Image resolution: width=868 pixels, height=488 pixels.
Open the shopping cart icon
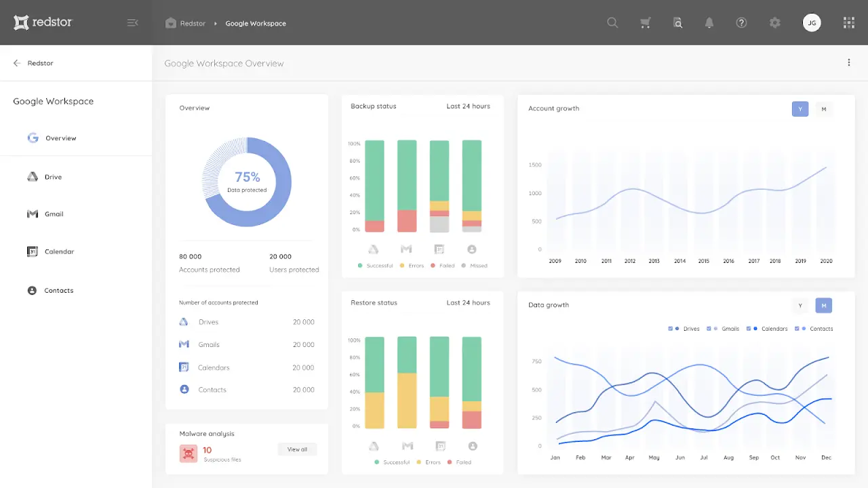(x=645, y=23)
